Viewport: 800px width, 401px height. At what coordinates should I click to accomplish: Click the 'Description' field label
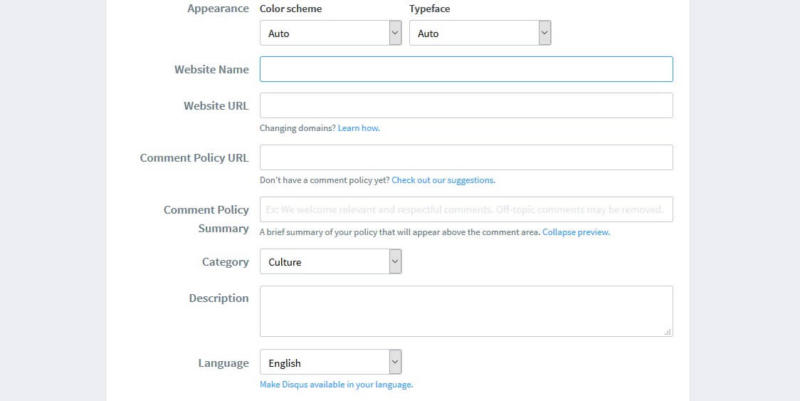[x=218, y=298]
